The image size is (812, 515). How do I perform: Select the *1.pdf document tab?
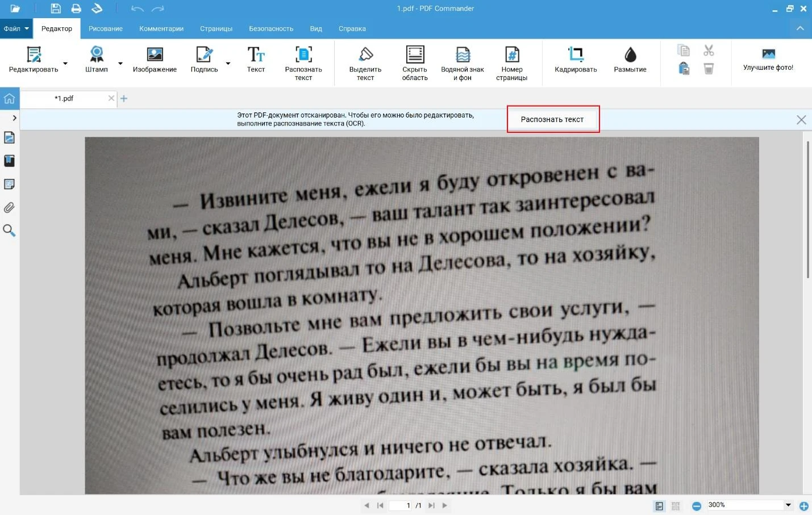coord(64,98)
